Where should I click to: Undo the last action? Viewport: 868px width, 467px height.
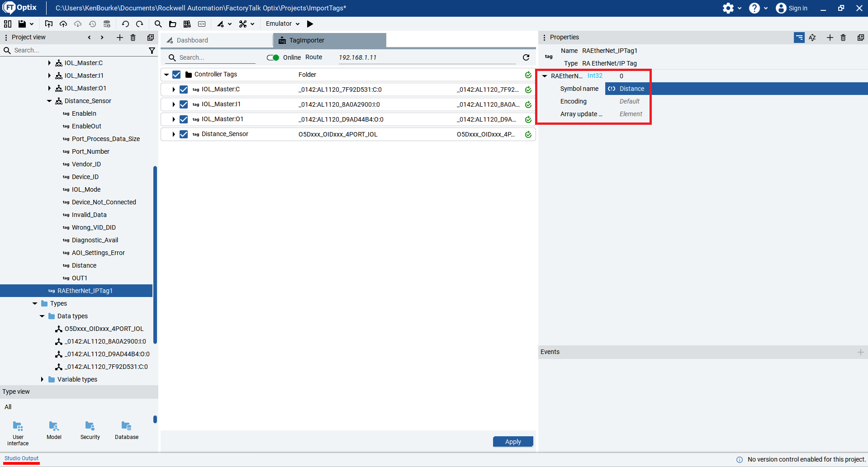(125, 24)
